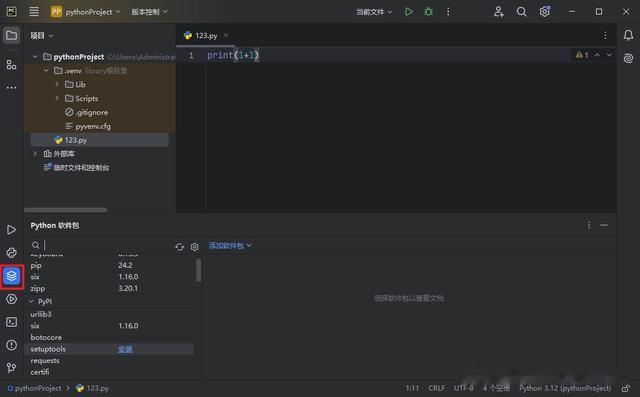
Task: Open IDE settings gear in title bar
Action: 544,11
